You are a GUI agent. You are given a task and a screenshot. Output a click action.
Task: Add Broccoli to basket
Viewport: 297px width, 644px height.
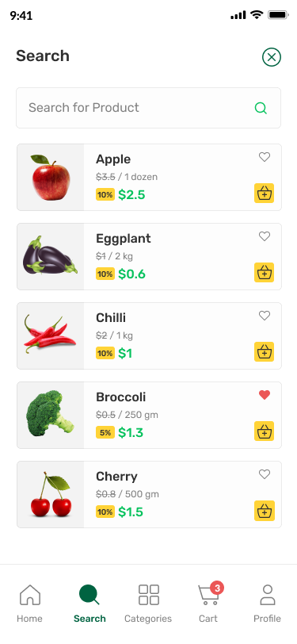pyautogui.click(x=265, y=431)
